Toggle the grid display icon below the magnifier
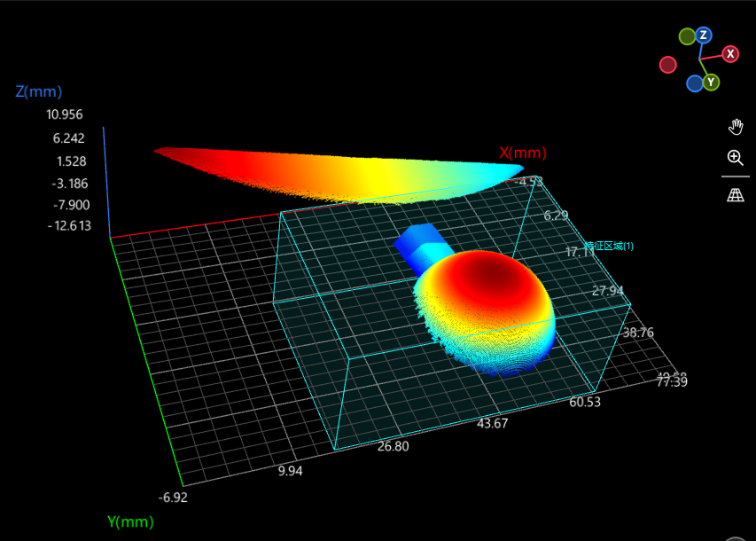The height and width of the screenshot is (541, 756). click(736, 194)
